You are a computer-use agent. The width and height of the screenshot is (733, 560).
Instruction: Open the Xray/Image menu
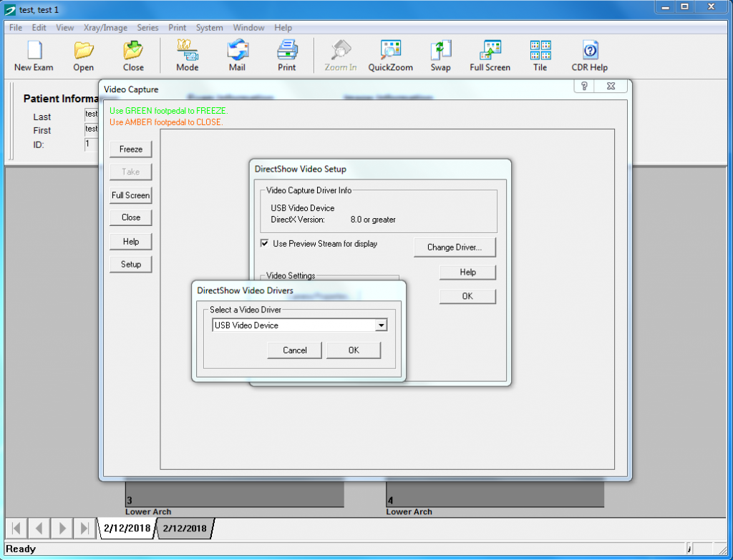106,27
